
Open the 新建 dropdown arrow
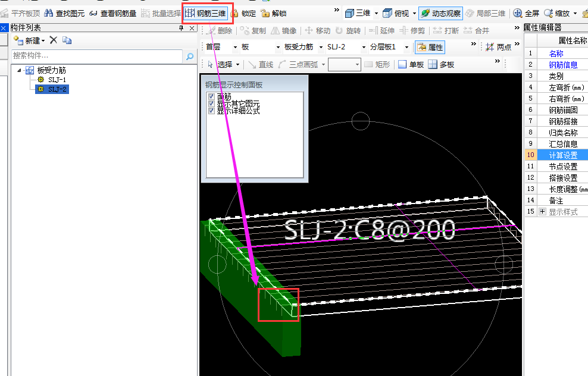[43, 40]
